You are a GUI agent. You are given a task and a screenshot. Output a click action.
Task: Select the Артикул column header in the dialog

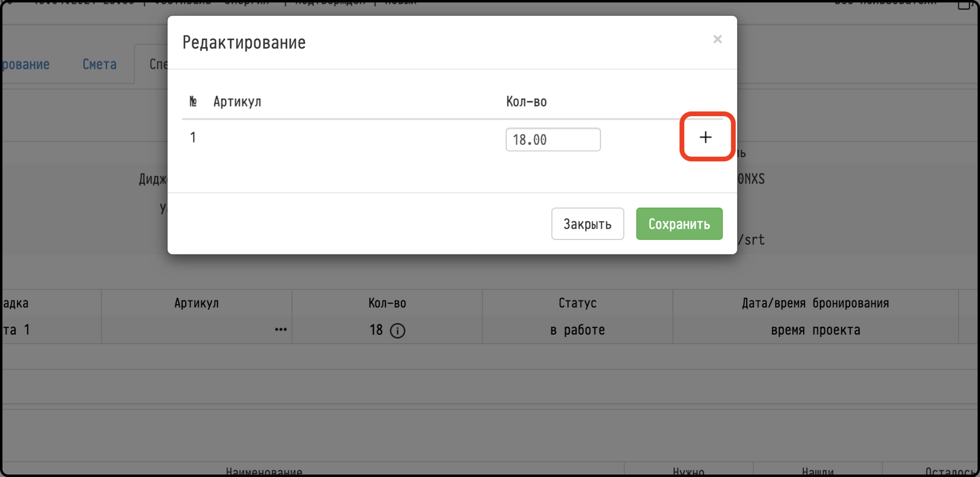tap(237, 102)
